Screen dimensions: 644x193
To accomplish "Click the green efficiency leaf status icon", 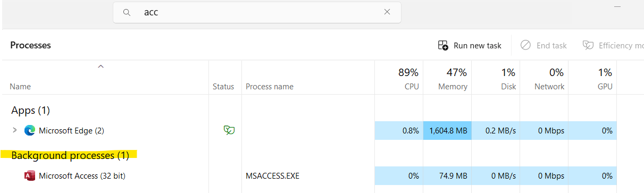I will 229,130.
